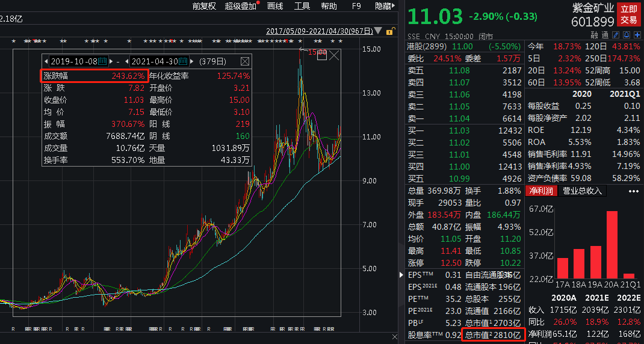Click the 立即交易 trade now button

coord(629,14)
